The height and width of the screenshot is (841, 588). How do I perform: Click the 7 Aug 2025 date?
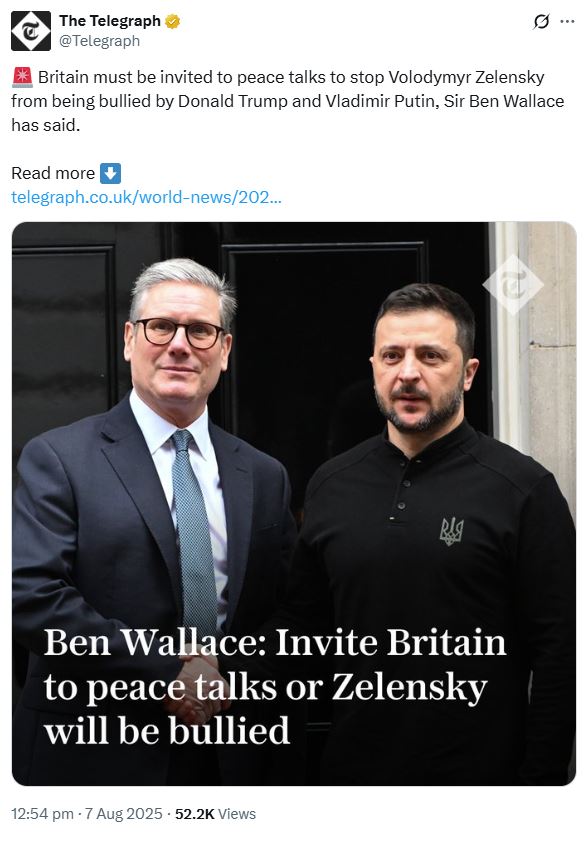123,814
